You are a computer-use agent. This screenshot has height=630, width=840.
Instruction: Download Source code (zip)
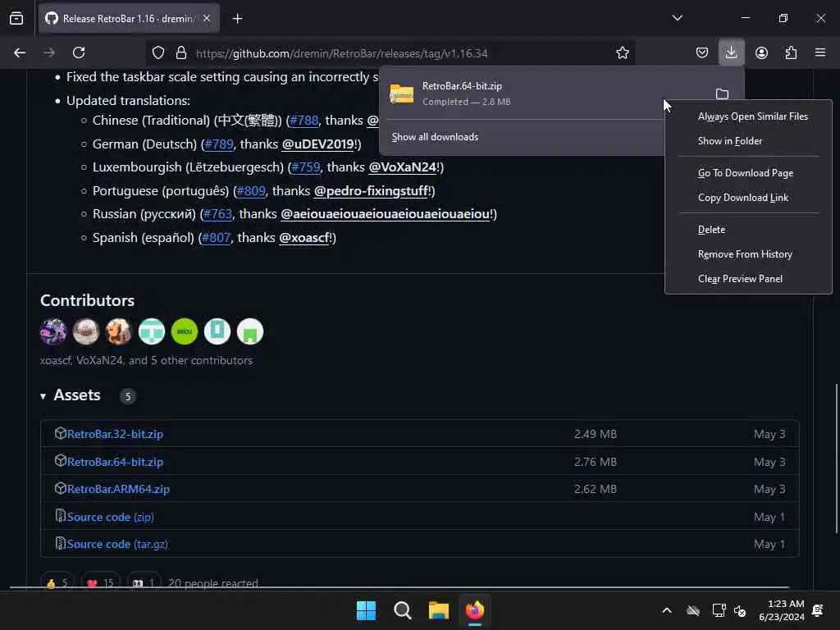[111, 517]
